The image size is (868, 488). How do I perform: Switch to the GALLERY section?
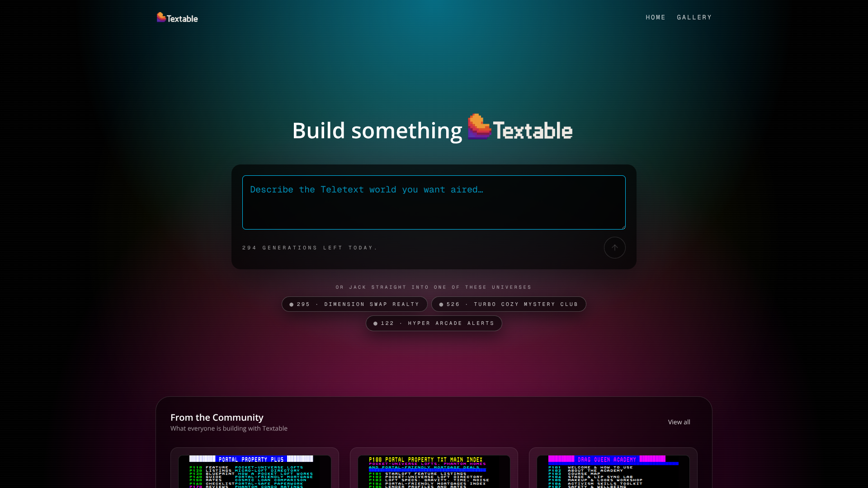click(694, 17)
